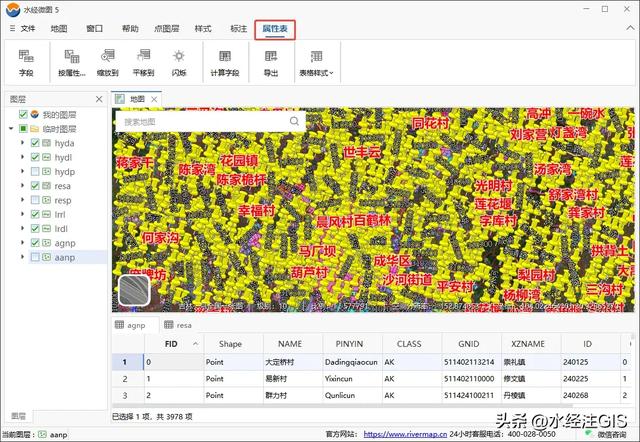The image size is (640, 442).
Task: Click the agnp layer type icon
Action: click(47, 243)
